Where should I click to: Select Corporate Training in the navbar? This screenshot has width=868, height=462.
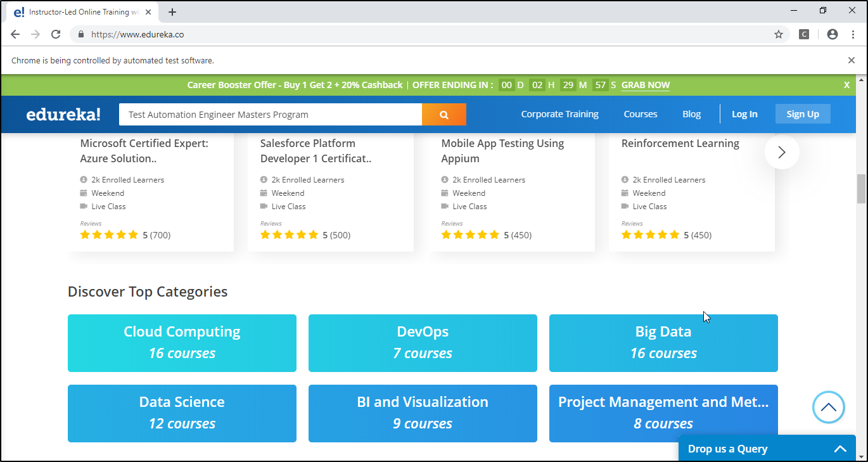coord(559,114)
